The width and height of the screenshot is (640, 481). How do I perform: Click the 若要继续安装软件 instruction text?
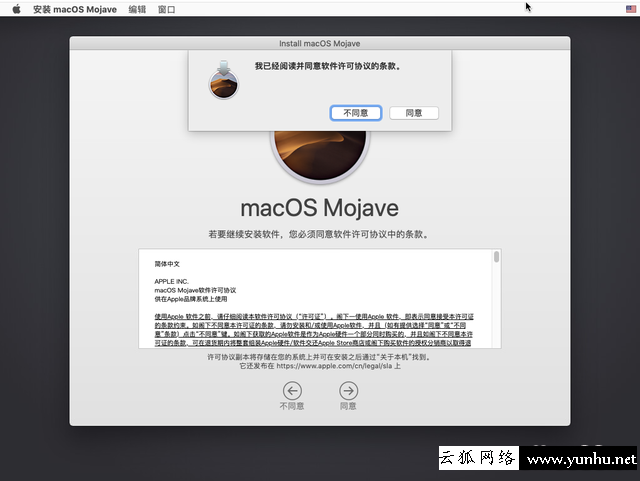pos(319,234)
